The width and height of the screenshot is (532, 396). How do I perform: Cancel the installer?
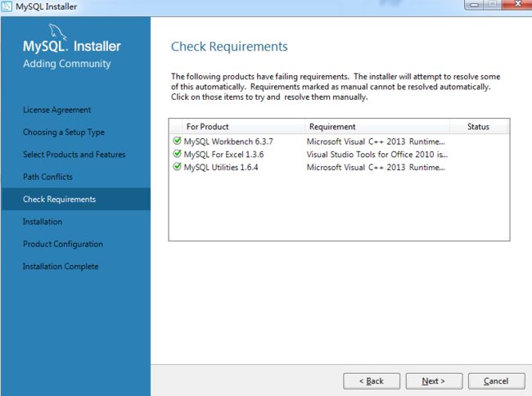(x=496, y=381)
